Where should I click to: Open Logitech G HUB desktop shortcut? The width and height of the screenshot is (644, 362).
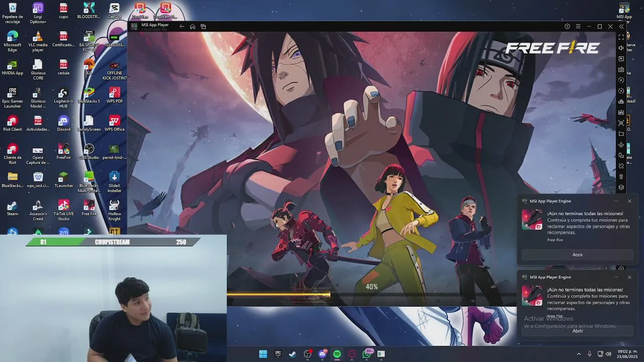63,98
